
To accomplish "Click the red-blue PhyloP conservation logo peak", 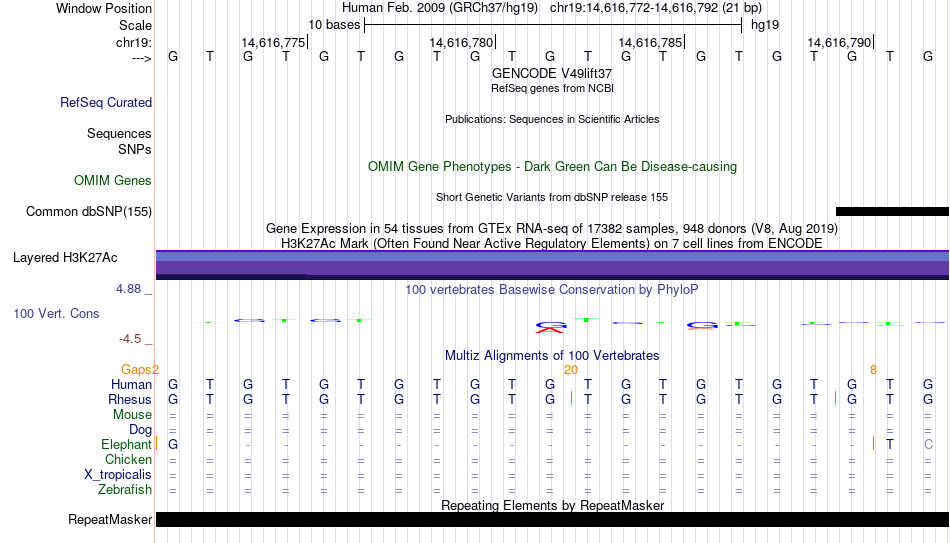I will 550,327.
